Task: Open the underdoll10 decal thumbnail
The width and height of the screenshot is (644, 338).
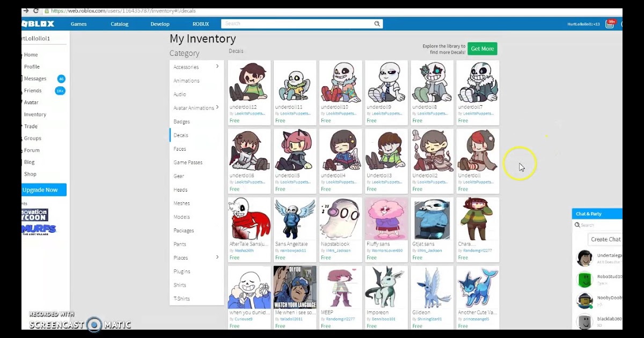Action: coord(341,82)
